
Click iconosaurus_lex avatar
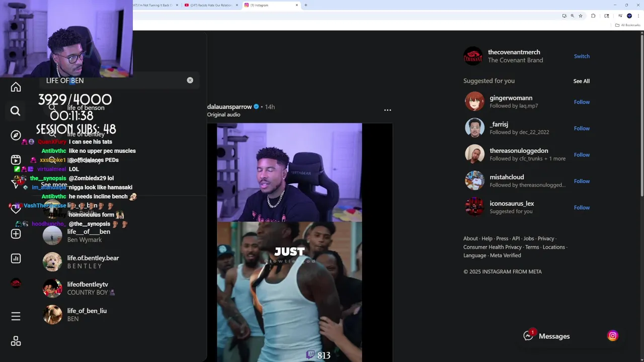point(474,207)
